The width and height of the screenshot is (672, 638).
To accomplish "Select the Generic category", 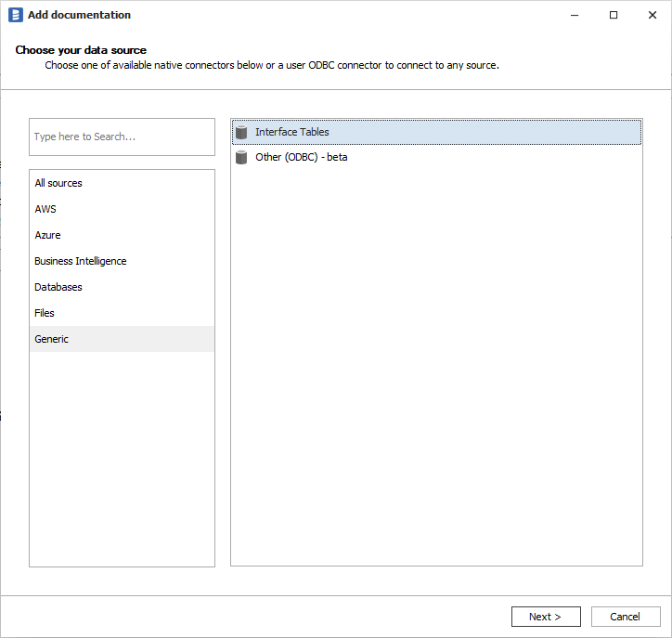I will (x=52, y=339).
